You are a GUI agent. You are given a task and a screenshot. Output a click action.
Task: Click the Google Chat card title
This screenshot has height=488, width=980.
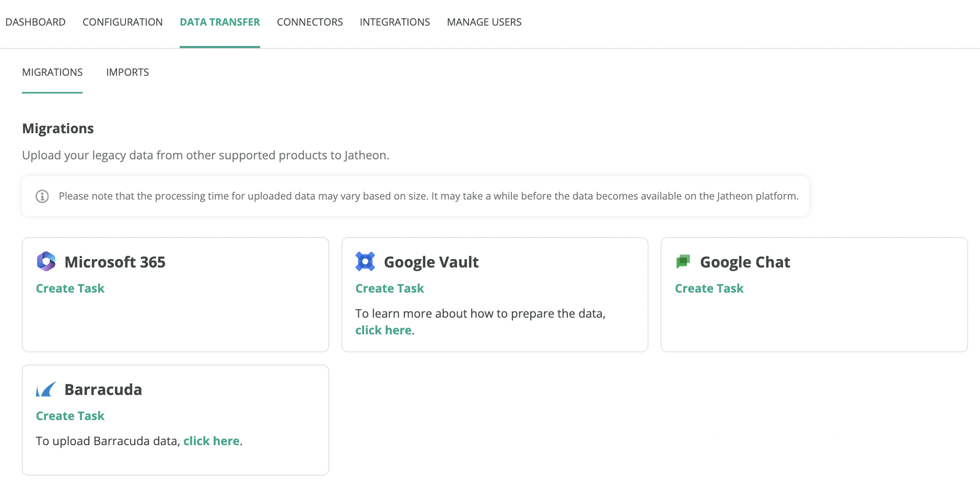pyautogui.click(x=745, y=262)
